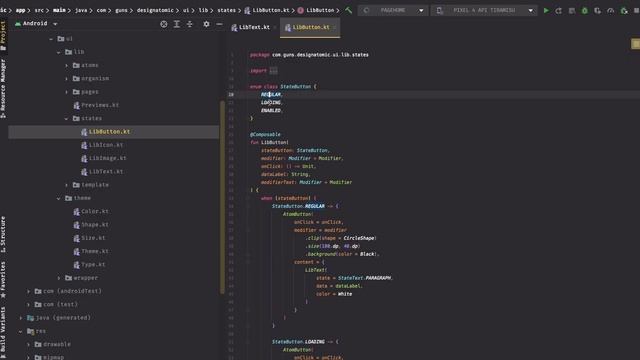Click the Project panel vertical scrollbar
Screen dimensions: 640x360
222,197
